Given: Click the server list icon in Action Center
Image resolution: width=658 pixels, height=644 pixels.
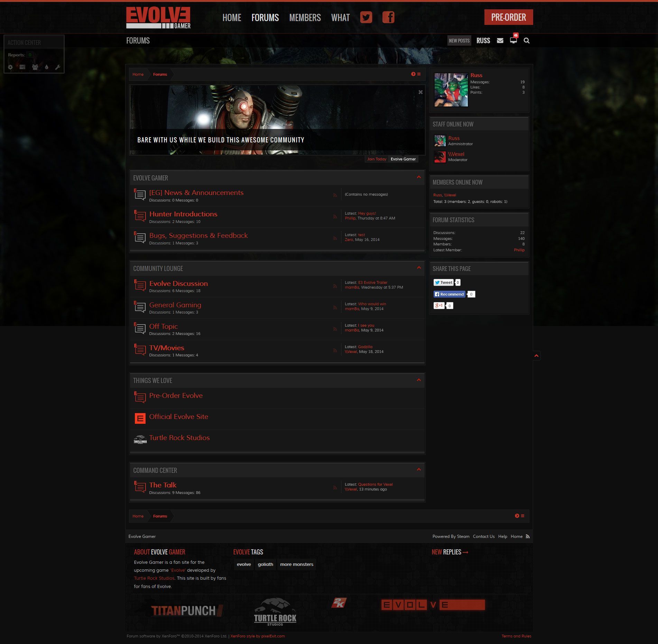Looking at the screenshot, I should coord(22,67).
